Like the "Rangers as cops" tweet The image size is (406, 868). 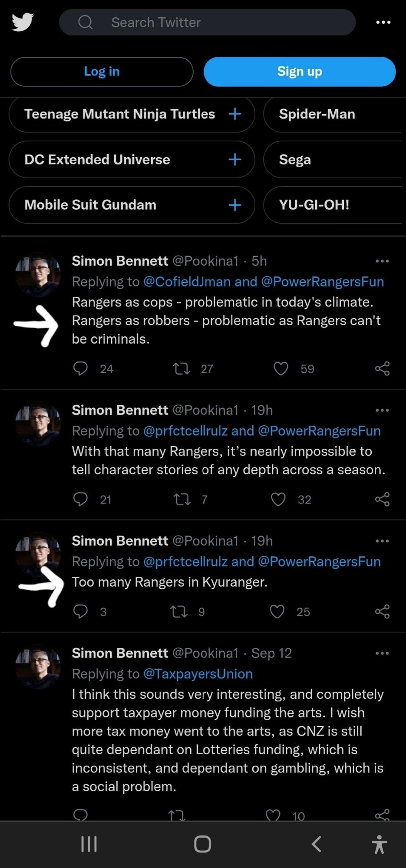281,368
